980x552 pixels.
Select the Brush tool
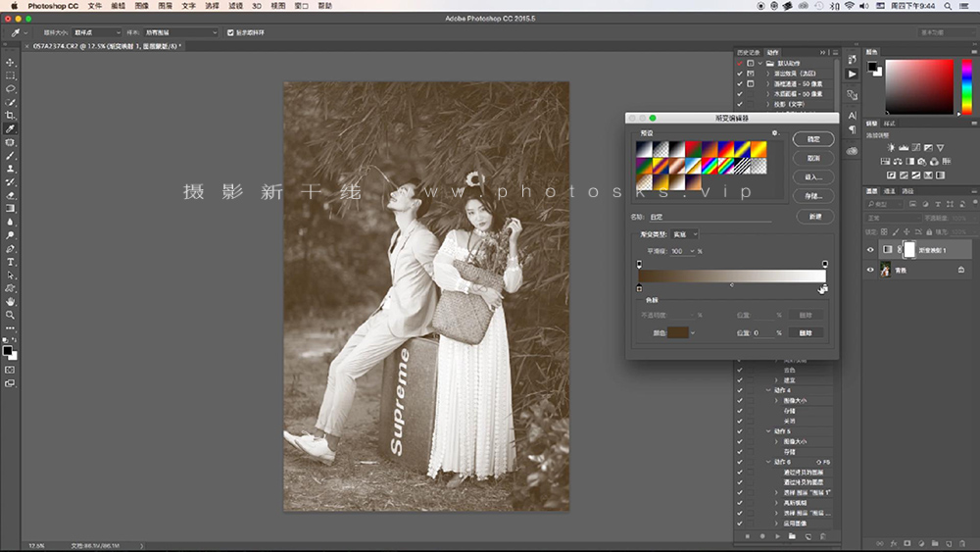coord(10,156)
